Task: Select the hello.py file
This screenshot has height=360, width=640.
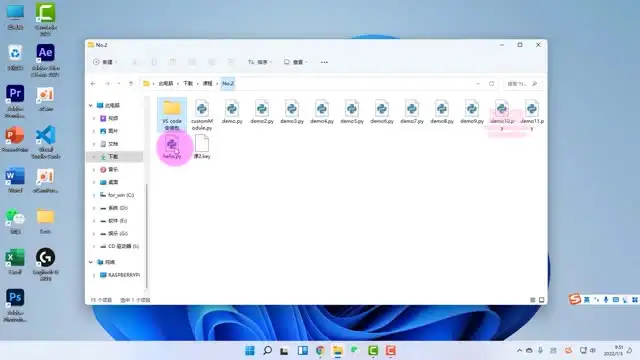Action: [x=172, y=148]
